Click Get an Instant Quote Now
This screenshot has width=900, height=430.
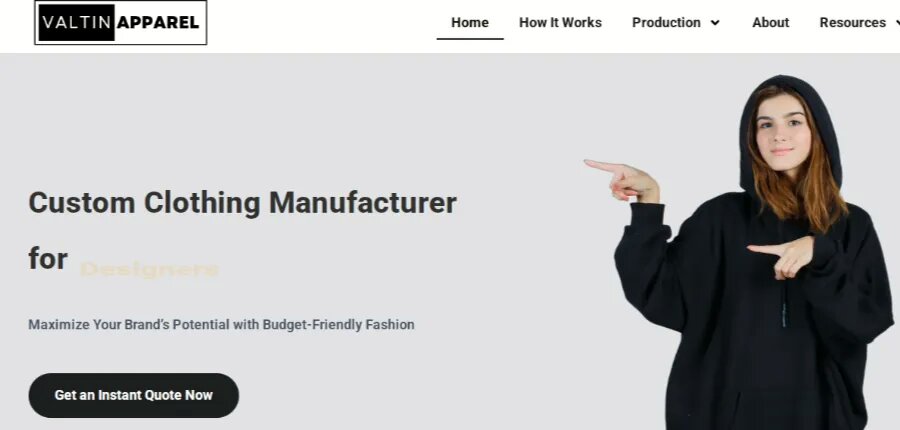(x=134, y=395)
